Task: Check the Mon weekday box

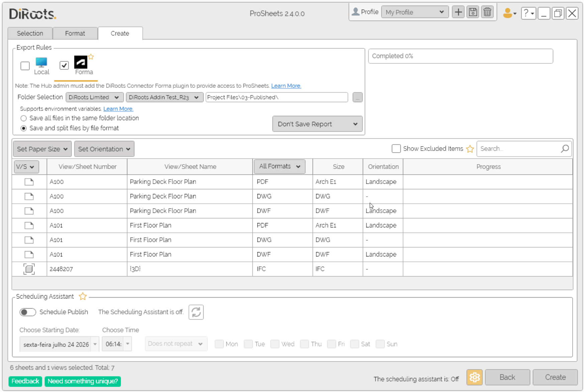Action: [x=219, y=344]
